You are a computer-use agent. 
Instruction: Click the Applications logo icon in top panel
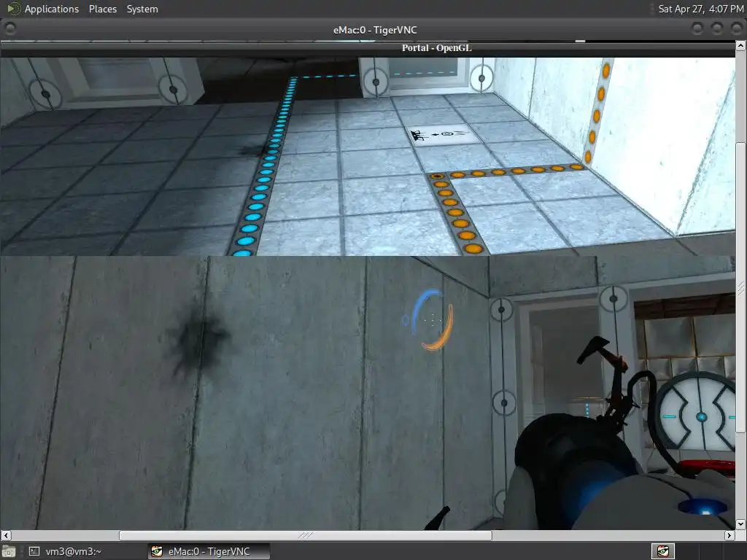pyautogui.click(x=13, y=9)
